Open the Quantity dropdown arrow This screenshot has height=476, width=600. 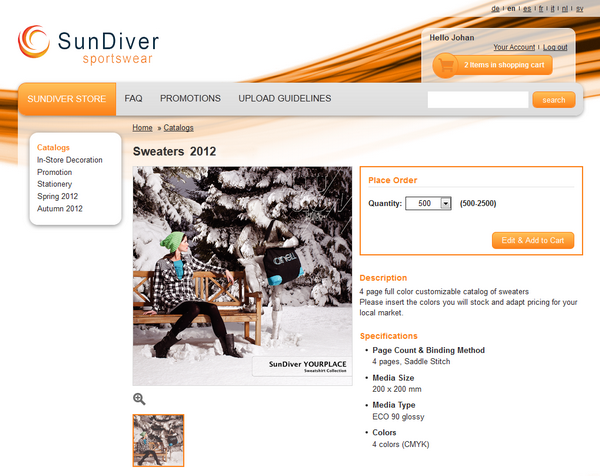pyautogui.click(x=445, y=203)
